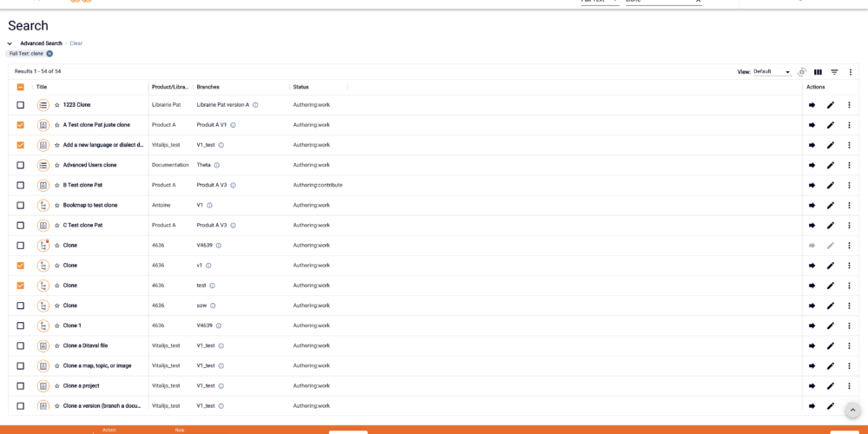Click the Clear advanced search link
This screenshot has height=434, width=868.
(x=76, y=43)
